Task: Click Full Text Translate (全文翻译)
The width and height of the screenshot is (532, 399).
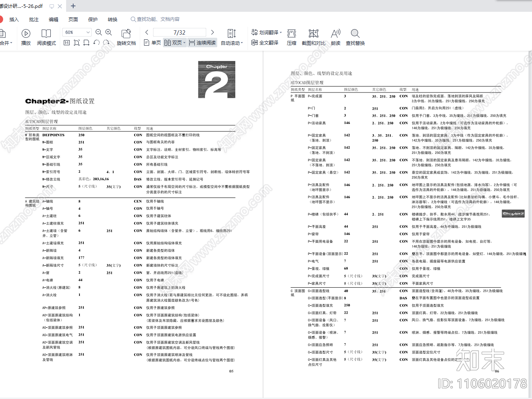Action: pos(265,42)
